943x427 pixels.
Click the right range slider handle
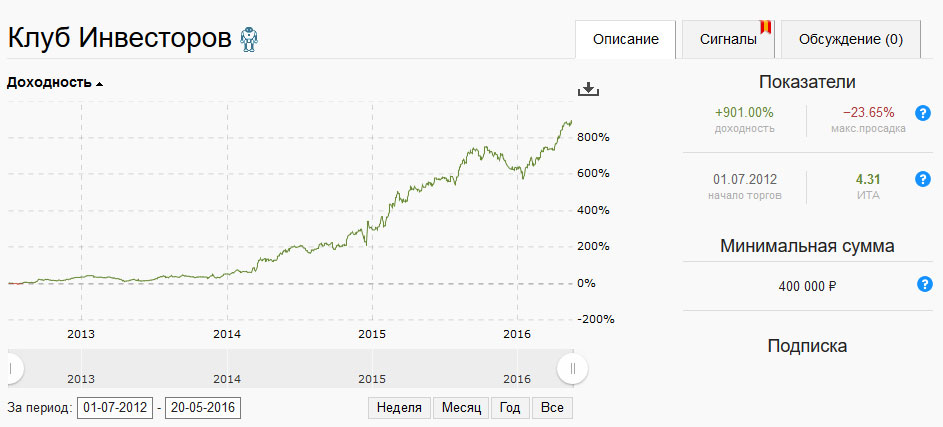click(x=573, y=368)
